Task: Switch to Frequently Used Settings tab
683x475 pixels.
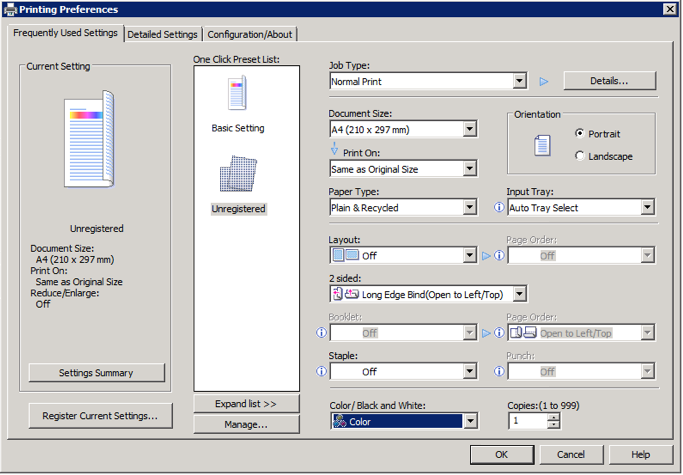Action: (65, 33)
